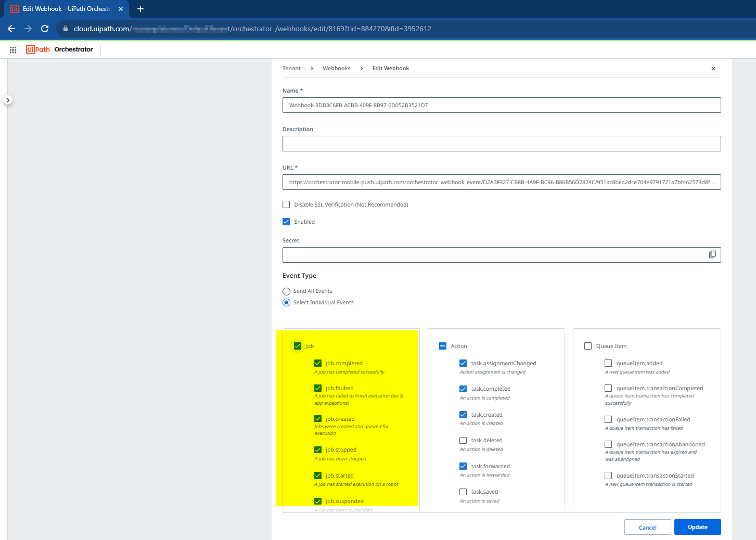This screenshot has height=540, width=756.
Task: Uncheck job.suspended event
Action: pos(318,501)
